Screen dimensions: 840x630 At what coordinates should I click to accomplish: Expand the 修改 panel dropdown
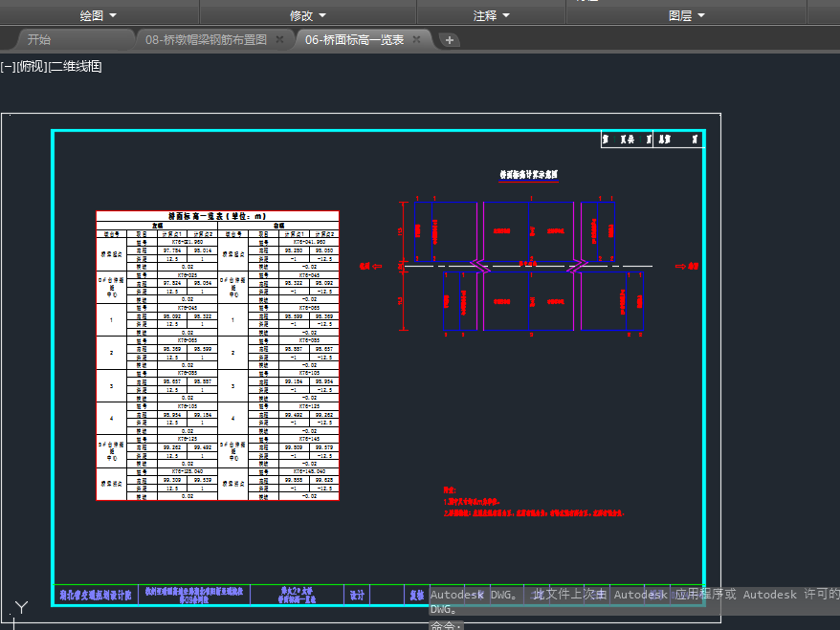(x=308, y=15)
